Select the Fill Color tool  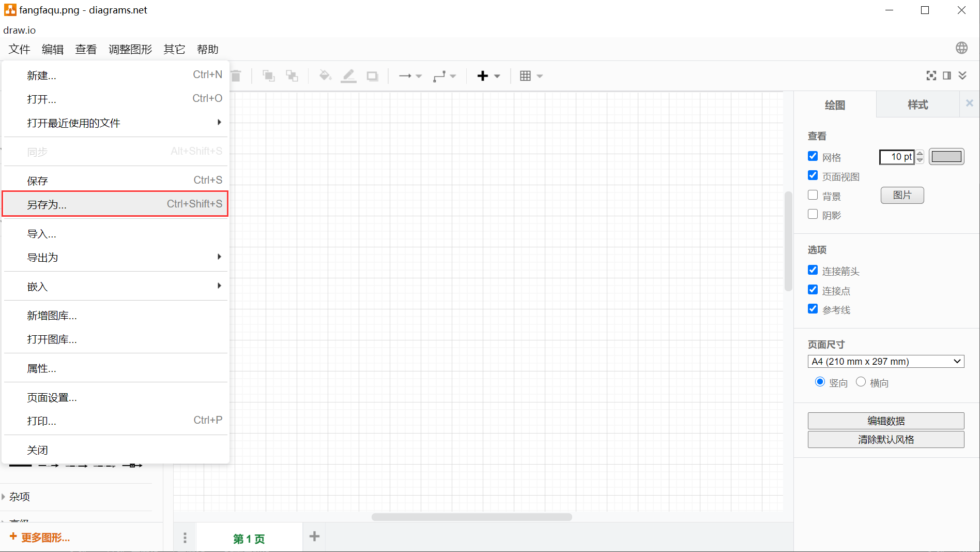[x=325, y=76]
